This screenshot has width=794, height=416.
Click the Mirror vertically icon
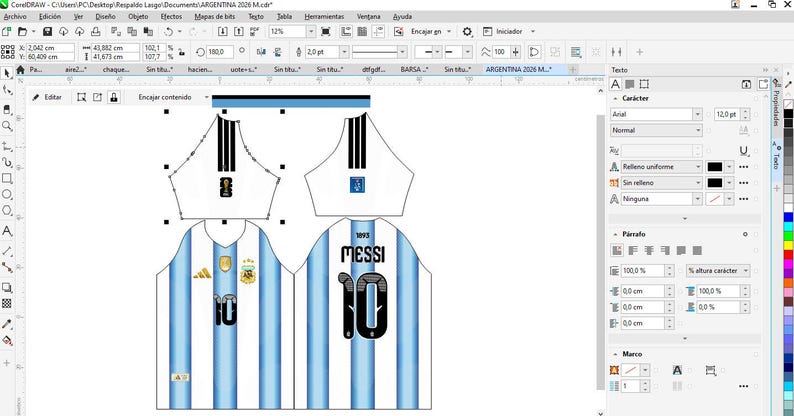click(x=277, y=52)
